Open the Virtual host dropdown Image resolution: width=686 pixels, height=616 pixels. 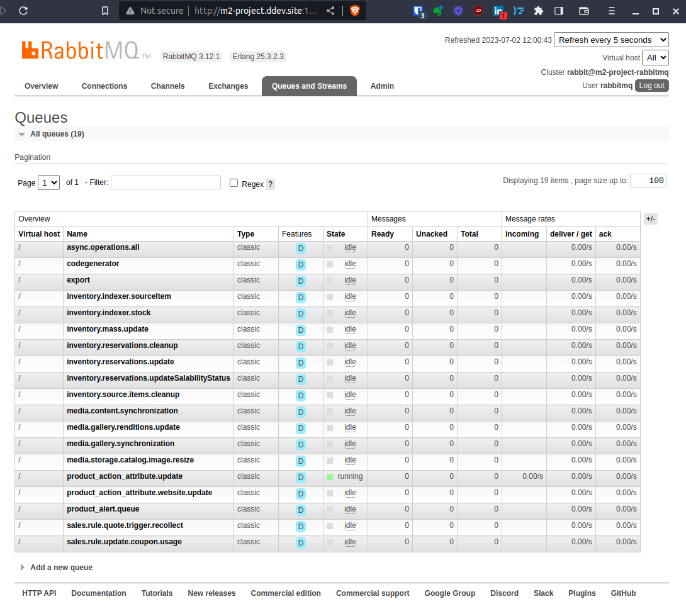coord(655,57)
